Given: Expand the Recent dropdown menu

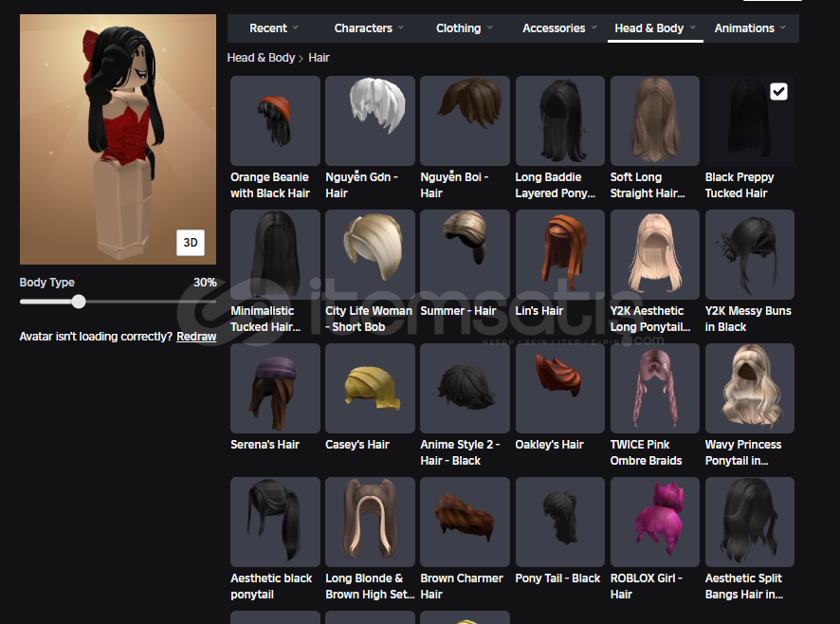Looking at the screenshot, I should (273, 28).
